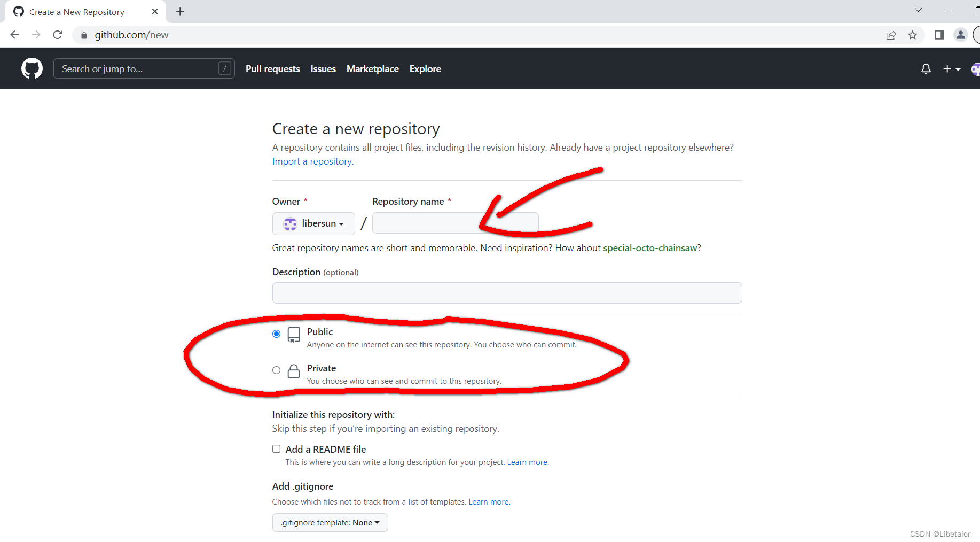Toggle the browser side panel icon
The height and width of the screenshot is (542, 980).
click(x=939, y=35)
